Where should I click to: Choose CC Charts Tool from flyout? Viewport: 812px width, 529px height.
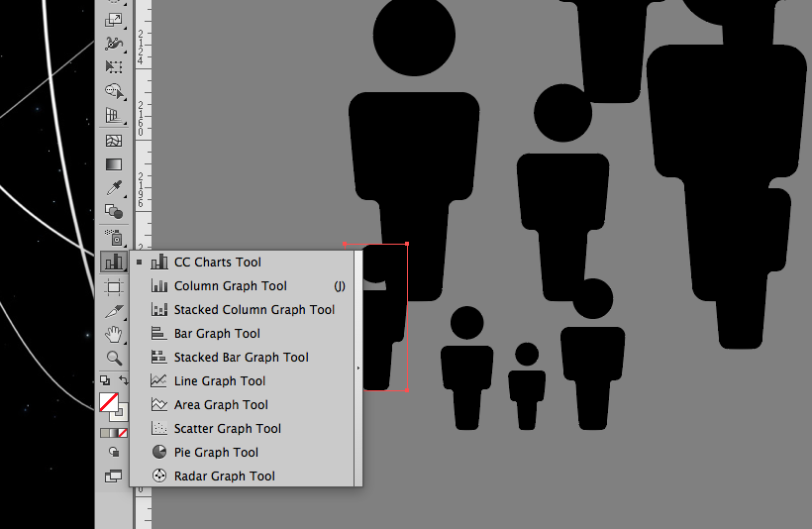coord(217,263)
